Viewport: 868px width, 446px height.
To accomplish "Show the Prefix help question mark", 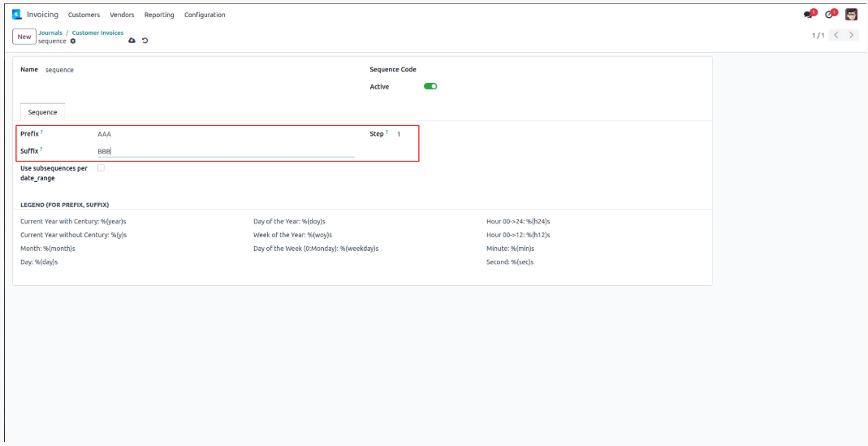I will click(x=41, y=132).
